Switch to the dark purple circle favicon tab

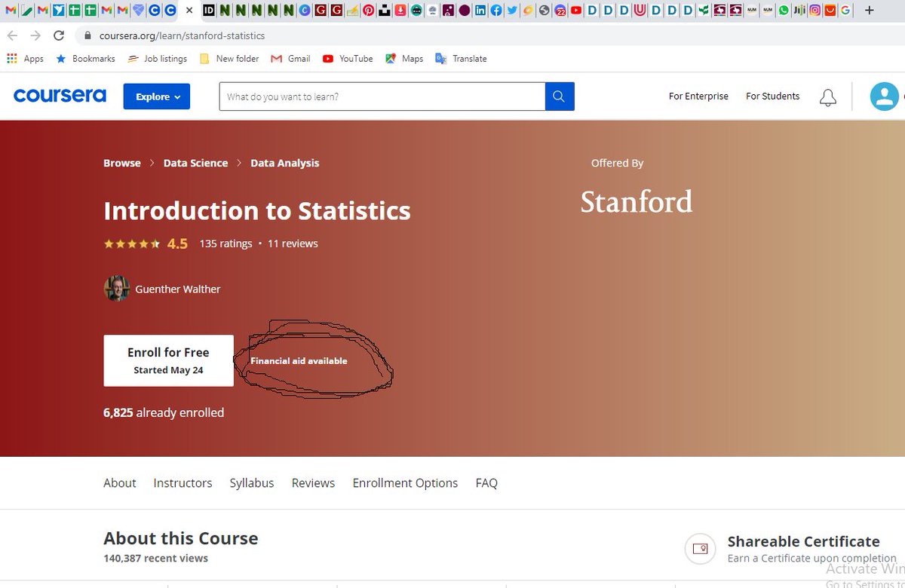click(465, 11)
